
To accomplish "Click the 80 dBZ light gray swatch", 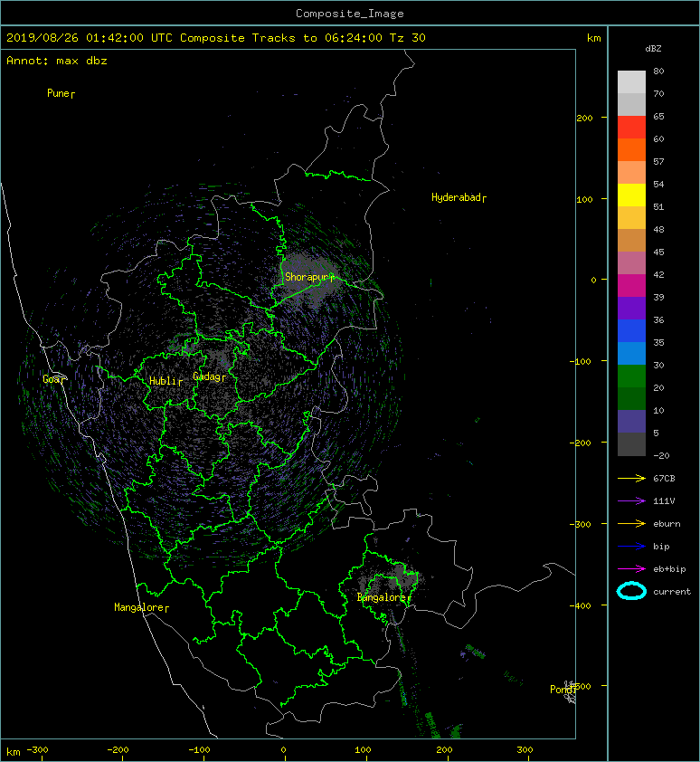I will tap(631, 82).
